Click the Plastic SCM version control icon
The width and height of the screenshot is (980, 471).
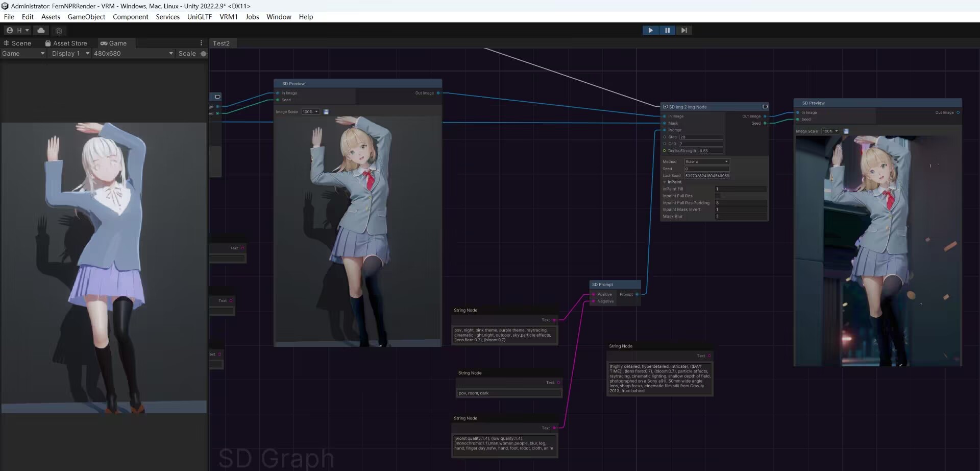(58, 31)
